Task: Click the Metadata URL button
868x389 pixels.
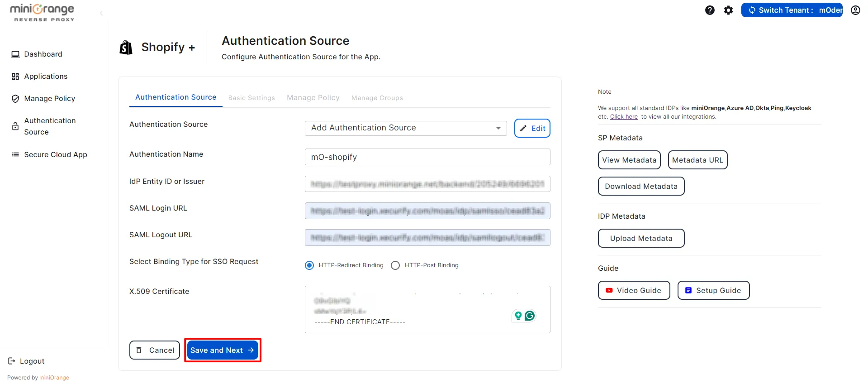Action: click(x=697, y=160)
